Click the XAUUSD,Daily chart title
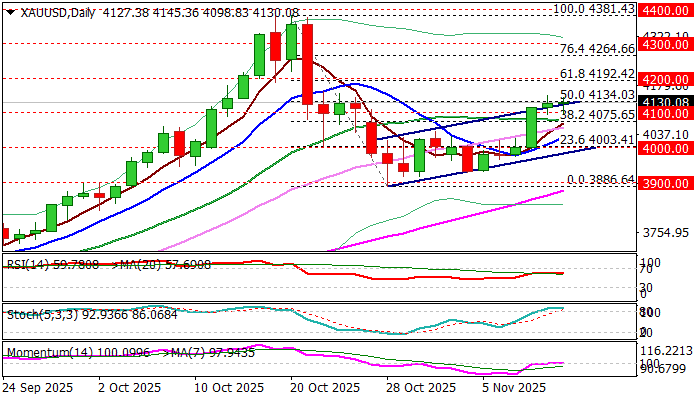Viewport: 700px width, 400px height. pos(47,12)
